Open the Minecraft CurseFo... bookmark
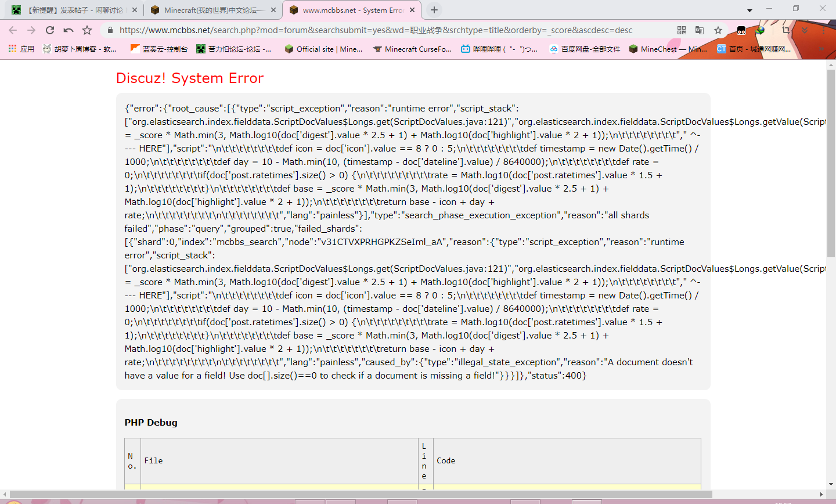 pos(412,49)
